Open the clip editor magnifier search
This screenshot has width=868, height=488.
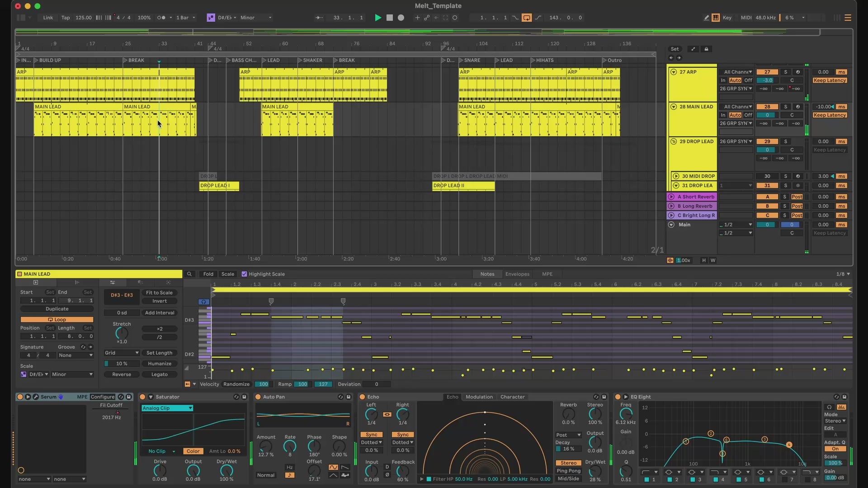tap(189, 274)
